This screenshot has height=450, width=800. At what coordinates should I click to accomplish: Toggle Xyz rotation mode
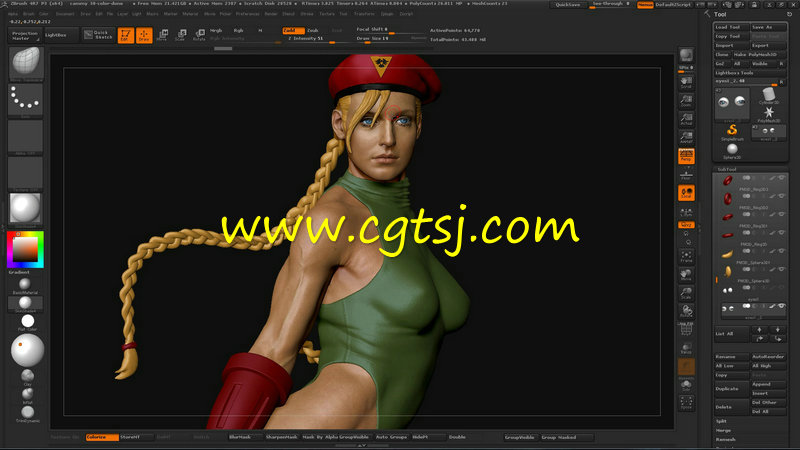[x=686, y=224]
